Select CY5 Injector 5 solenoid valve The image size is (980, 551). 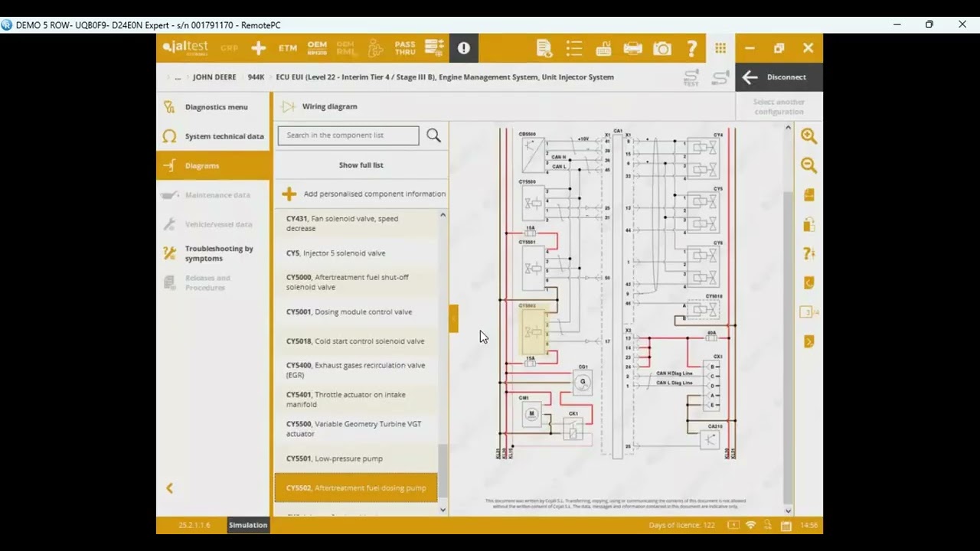356,253
